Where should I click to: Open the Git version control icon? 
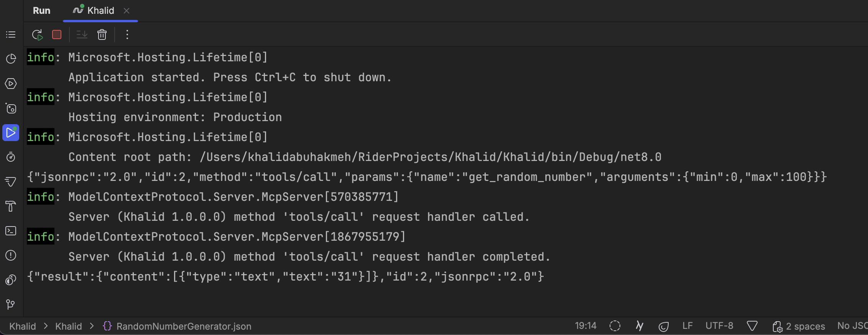pos(11,304)
